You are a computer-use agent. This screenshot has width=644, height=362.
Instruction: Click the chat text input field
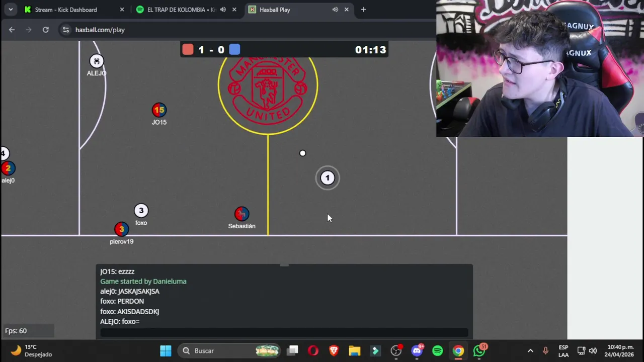click(x=284, y=332)
